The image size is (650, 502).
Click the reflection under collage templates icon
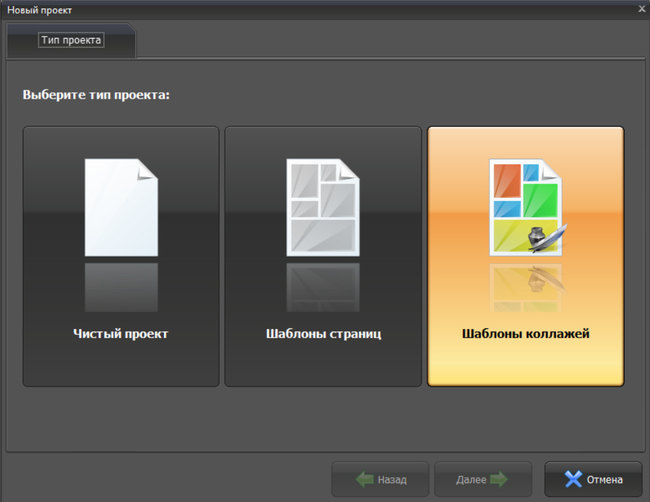(x=526, y=287)
